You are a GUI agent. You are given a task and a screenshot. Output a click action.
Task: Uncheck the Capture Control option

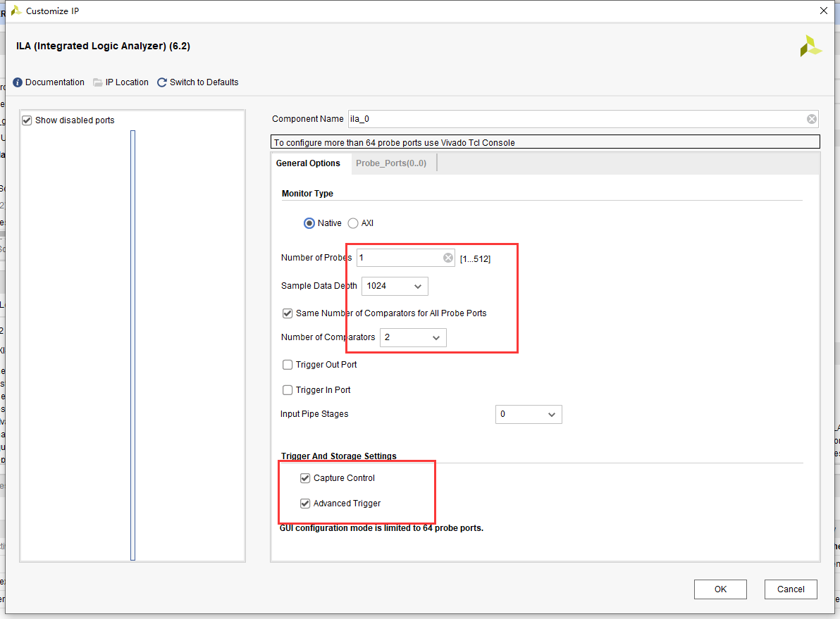(305, 478)
